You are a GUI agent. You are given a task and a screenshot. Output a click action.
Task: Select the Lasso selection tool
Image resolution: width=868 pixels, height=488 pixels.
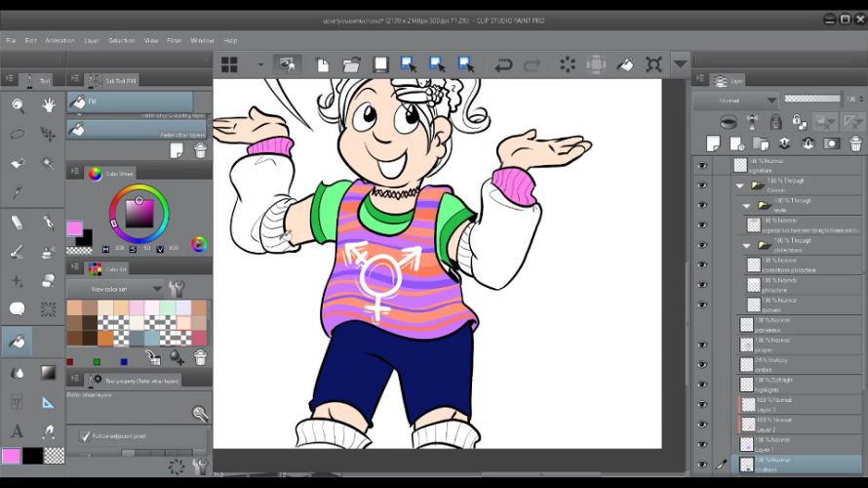[x=18, y=134]
